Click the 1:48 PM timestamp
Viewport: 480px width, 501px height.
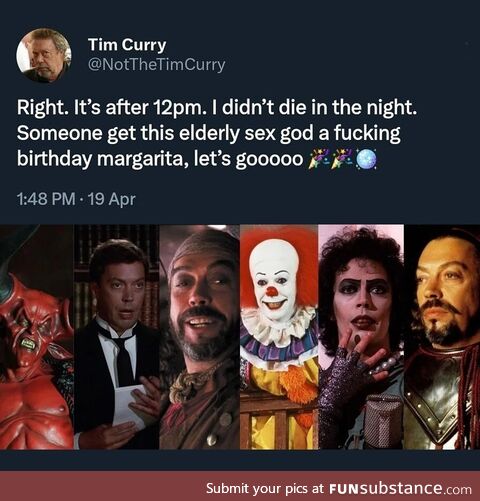46,199
